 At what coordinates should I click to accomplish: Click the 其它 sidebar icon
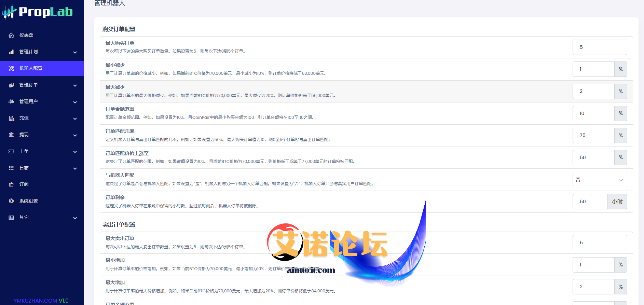(11, 218)
